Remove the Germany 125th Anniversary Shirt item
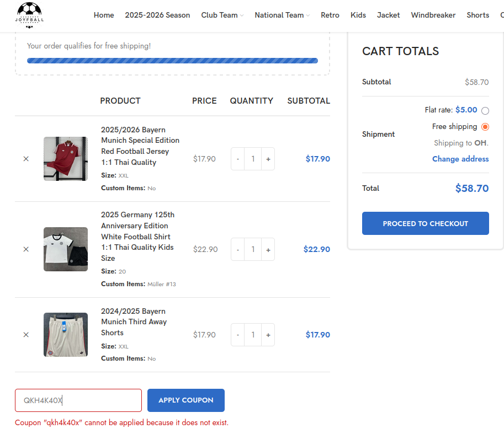The height and width of the screenshot is (434, 504). 26,249
